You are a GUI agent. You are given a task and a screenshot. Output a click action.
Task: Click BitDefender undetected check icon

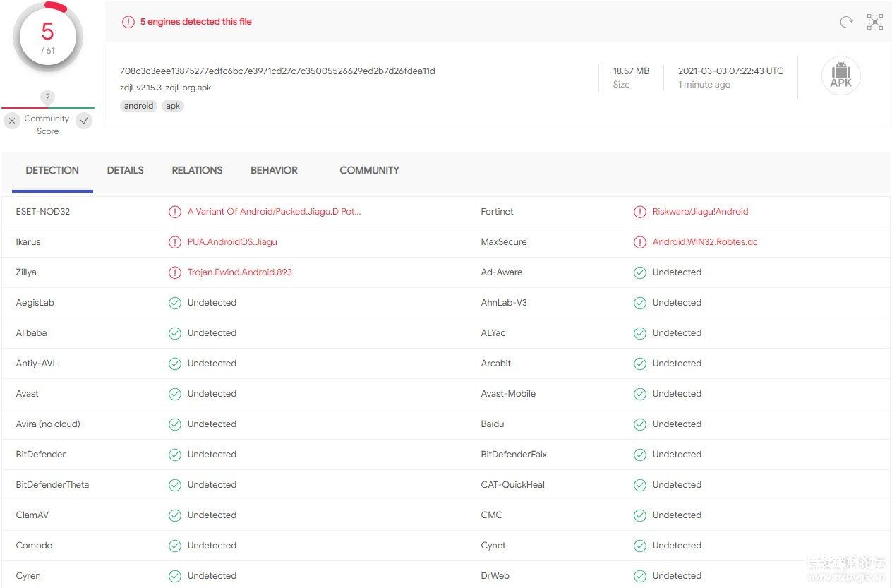[175, 455]
